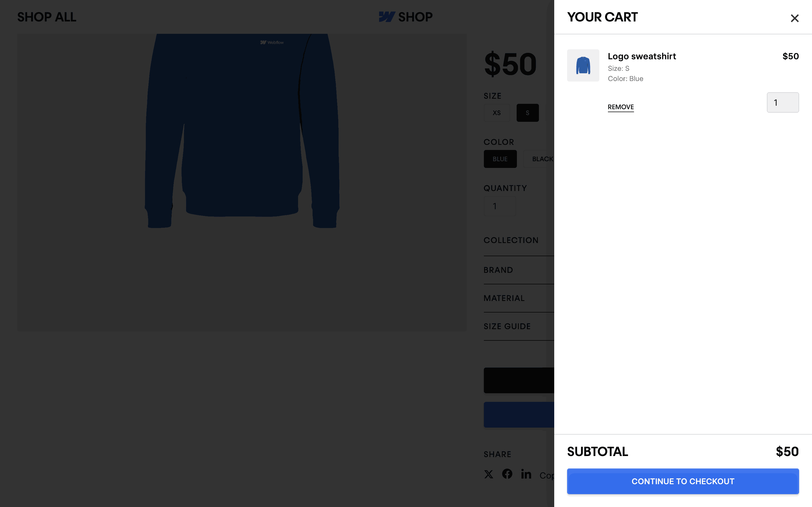Screen dimensions: 812x507
Task: Remove Logo sweatshirt from cart
Action: [x=621, y=107]
